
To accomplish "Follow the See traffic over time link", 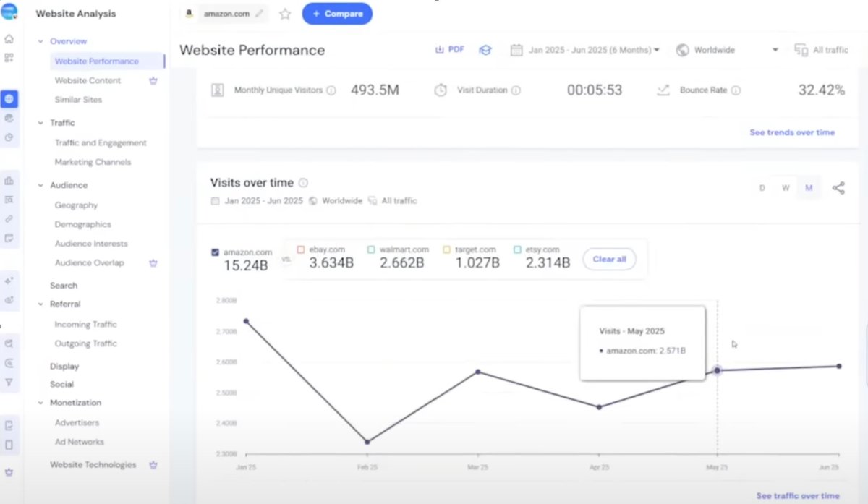I will coord(798,496).
